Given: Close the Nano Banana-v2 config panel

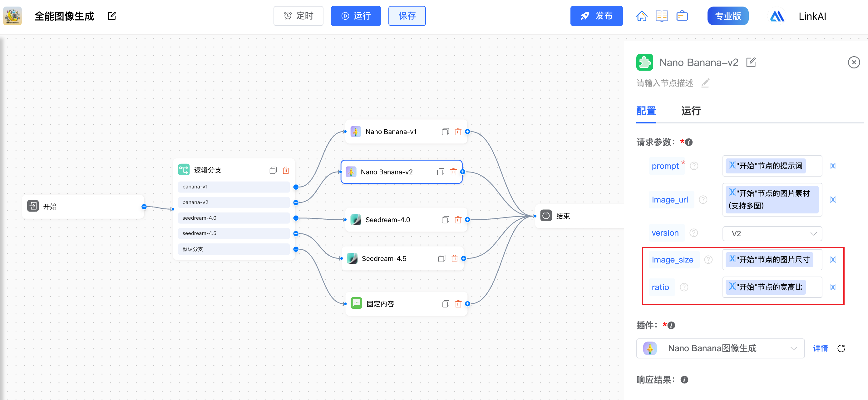Looking at the screenshot, I should (854, 62).
